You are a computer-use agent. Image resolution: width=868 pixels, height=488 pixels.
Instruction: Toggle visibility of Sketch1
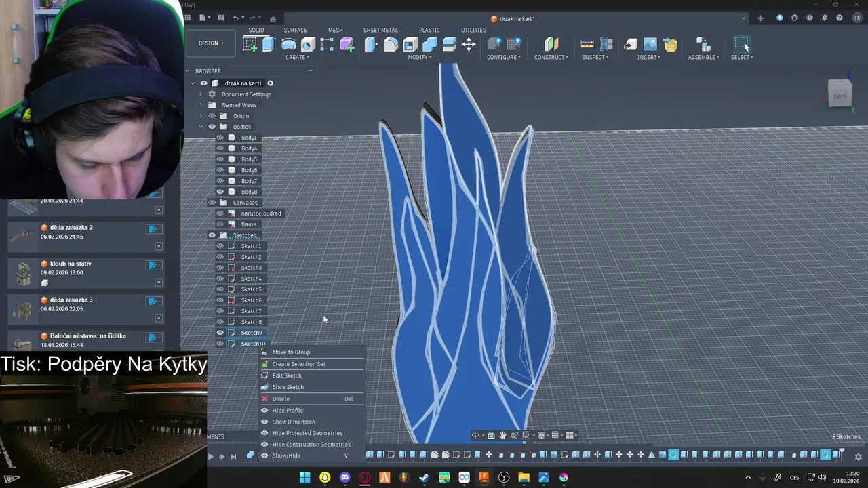(x=220, y=246)
